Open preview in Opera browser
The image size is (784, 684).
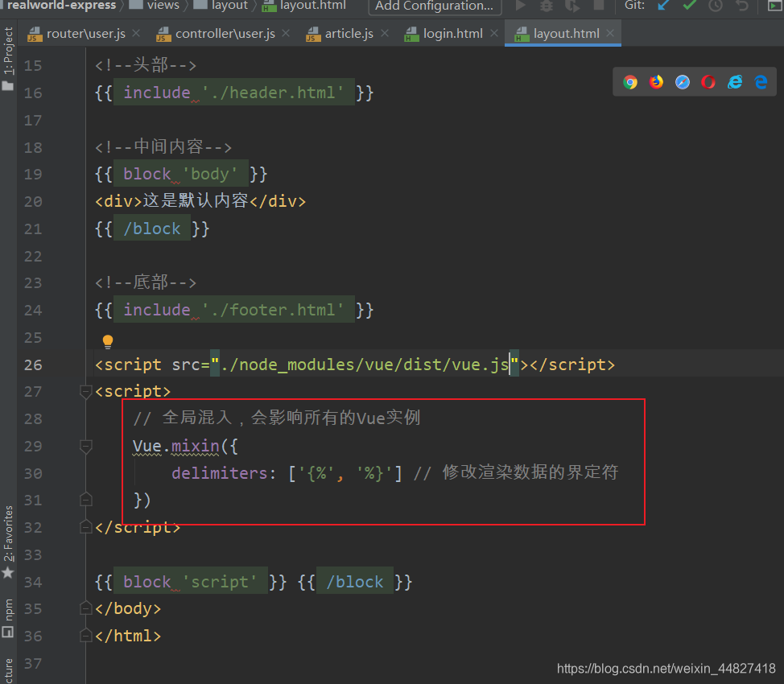tap(708, 82)
